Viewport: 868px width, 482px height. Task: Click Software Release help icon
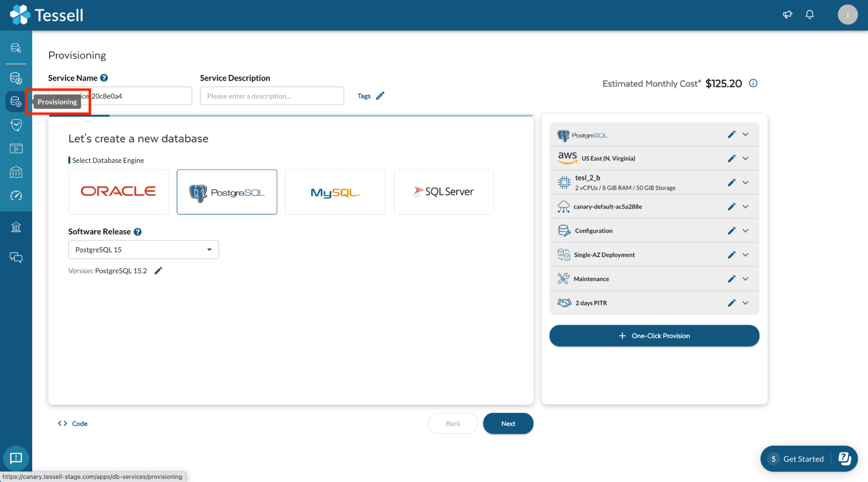(138, 232)
